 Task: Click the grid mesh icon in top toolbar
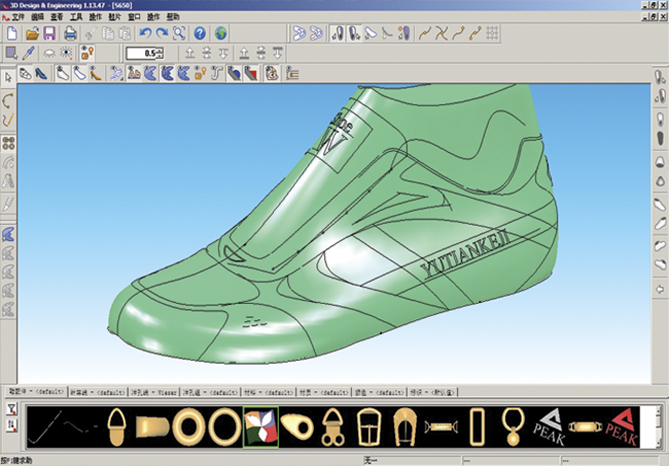pos(492,33)
